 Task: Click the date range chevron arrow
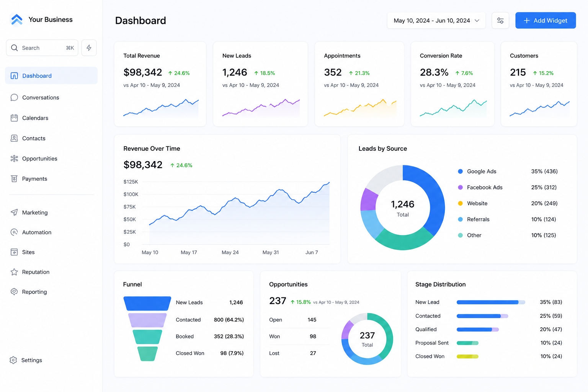[x=477, y=21]
